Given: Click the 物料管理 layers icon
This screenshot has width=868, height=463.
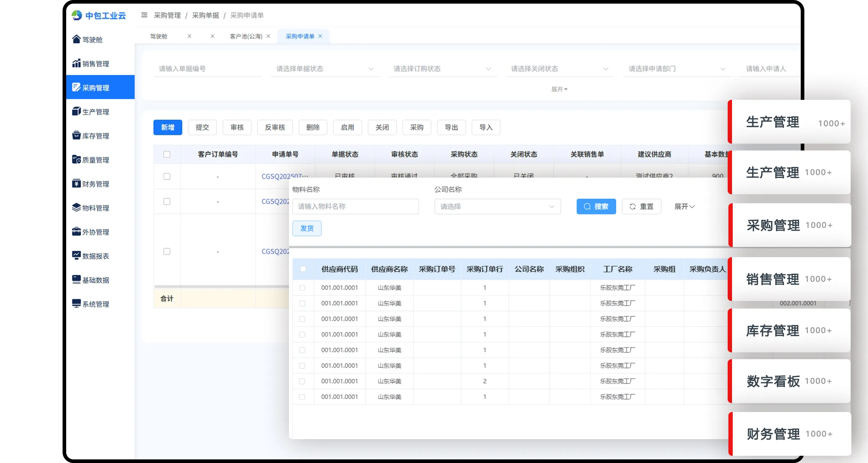Looking at the screenshot, I should (x=76, y=207).
